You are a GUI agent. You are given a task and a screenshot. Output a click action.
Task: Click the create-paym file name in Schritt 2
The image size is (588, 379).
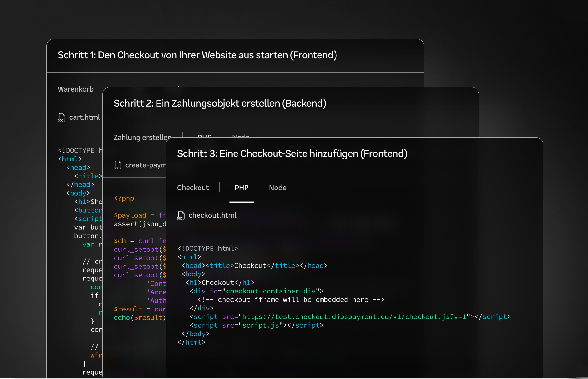tap(146, 165)
